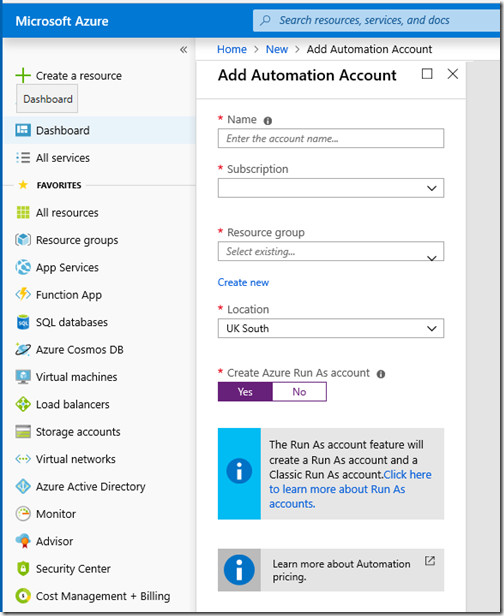Click the search magnifier icon in top bar
504x616 pixels.
click(x=266, y=20)
